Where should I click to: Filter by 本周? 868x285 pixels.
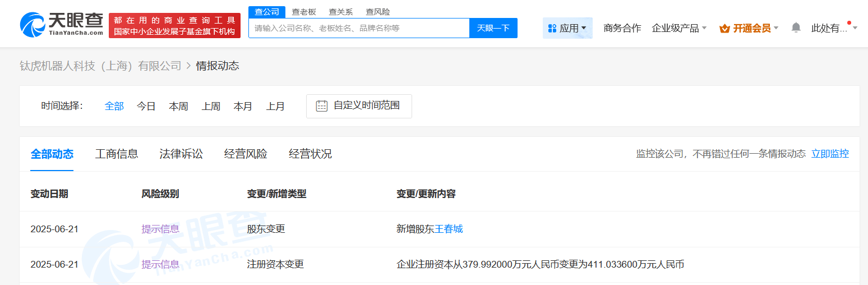pos(179,106)
